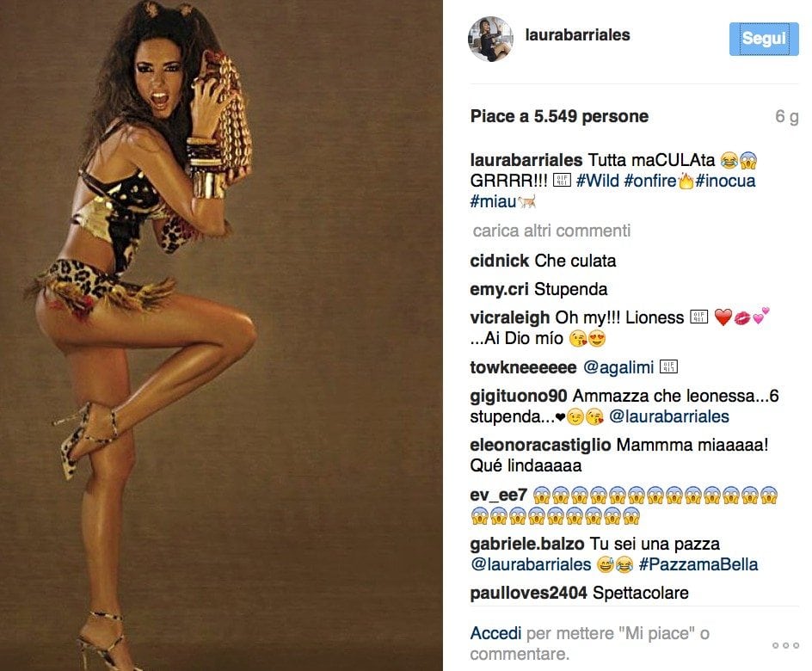812x671 pixels.
Task: View likes list Piace a 5.549 persone
Action: [x=559, y=116]
